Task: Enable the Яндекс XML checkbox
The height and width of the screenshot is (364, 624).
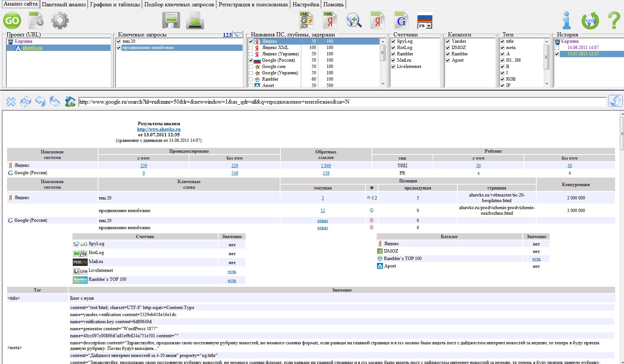Action: [x=251, y=48]
